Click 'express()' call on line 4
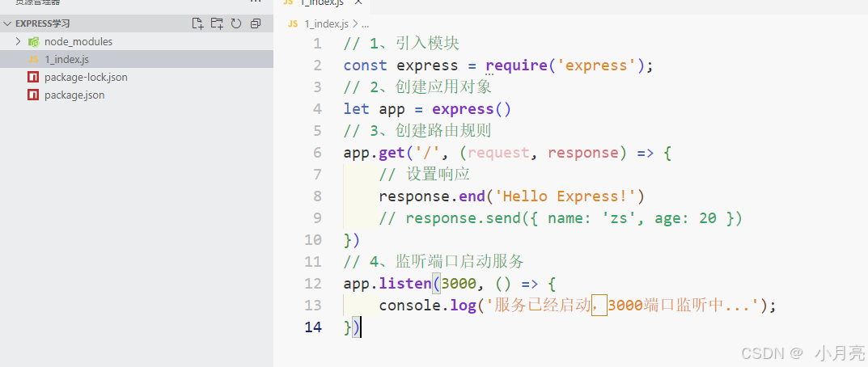868x367 pixels. click(x=472, y=109)
